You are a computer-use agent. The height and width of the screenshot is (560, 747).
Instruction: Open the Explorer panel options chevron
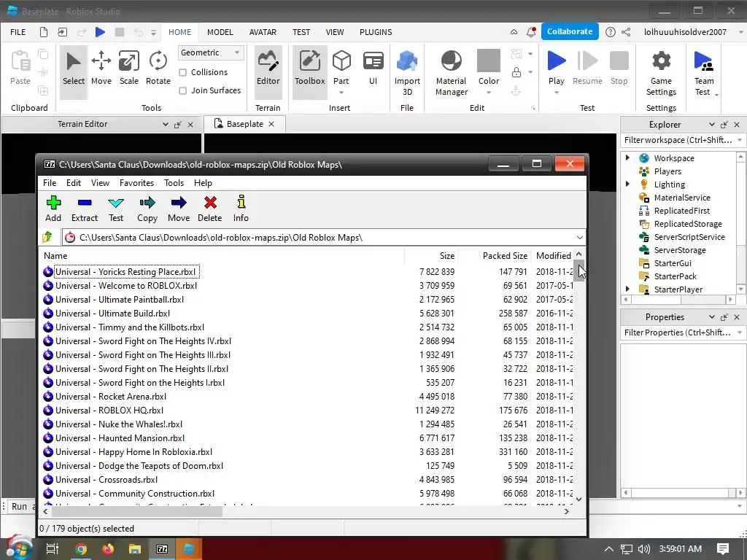pyautogui.click(x=711, y=124)
